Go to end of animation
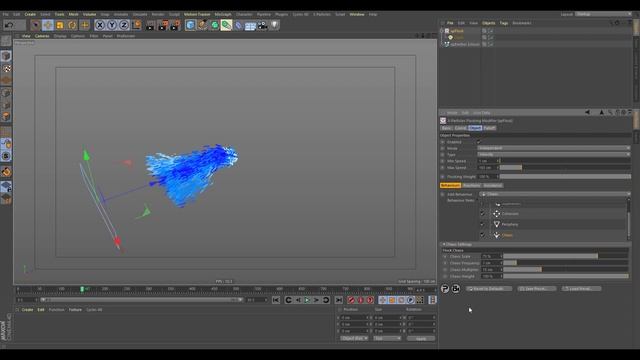 tap(338, 300)
